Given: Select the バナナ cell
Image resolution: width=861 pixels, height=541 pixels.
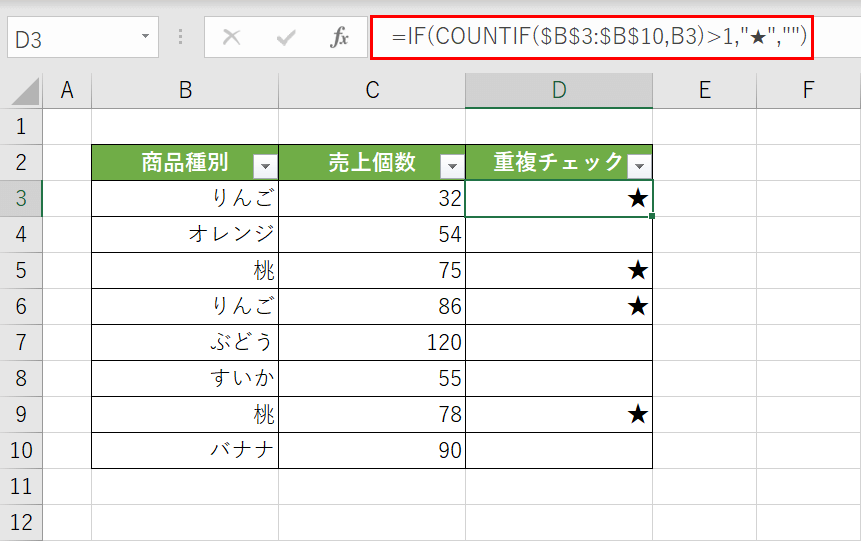Looking at the screenshot, I should [185, 450].
